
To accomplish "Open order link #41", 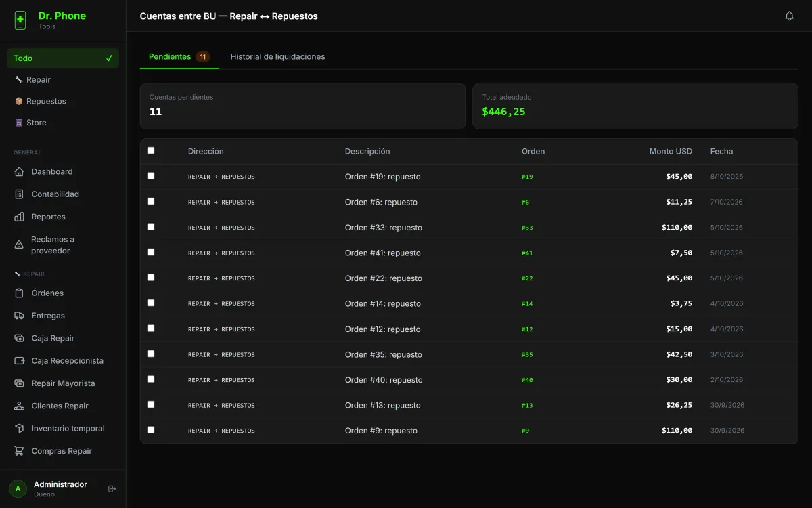I will pos(527,253).
